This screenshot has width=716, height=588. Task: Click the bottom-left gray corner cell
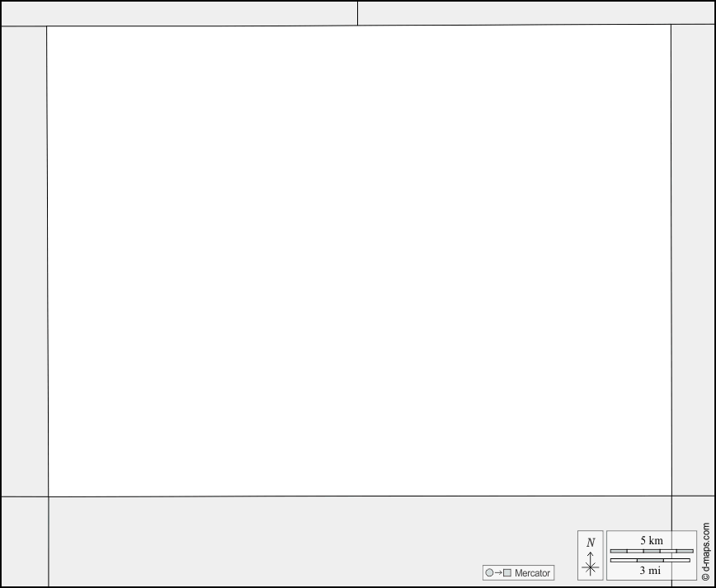[25, 542]
